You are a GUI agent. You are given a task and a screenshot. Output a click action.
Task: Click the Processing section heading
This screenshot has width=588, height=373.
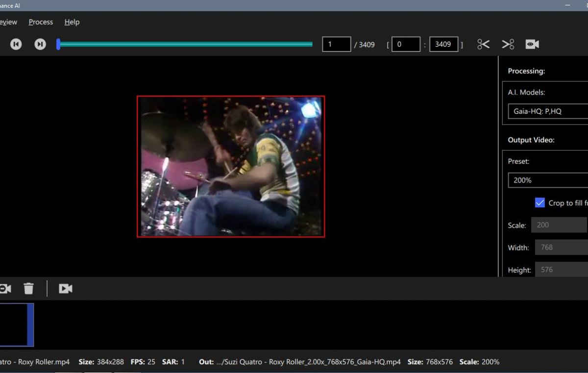pyautogui.click(x=526, y=71)
